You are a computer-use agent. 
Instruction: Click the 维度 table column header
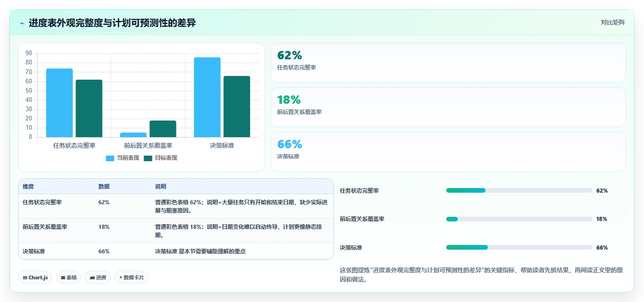[x=28, y=187]
